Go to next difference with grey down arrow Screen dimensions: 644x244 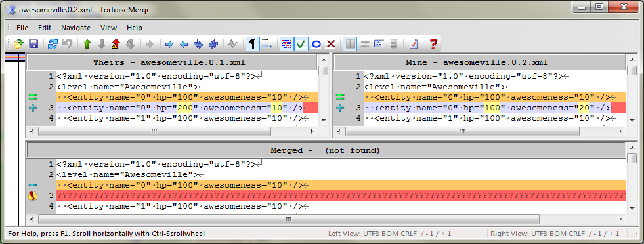102,44
